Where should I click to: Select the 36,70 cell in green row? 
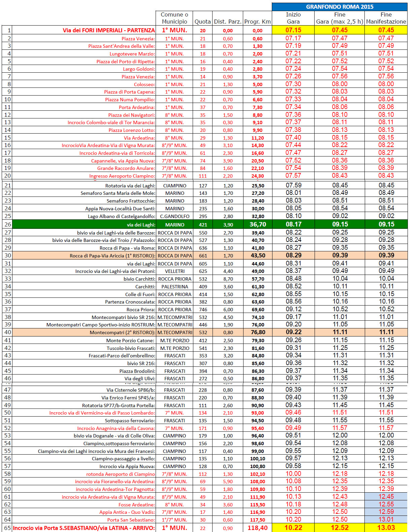tap(258, 224)
